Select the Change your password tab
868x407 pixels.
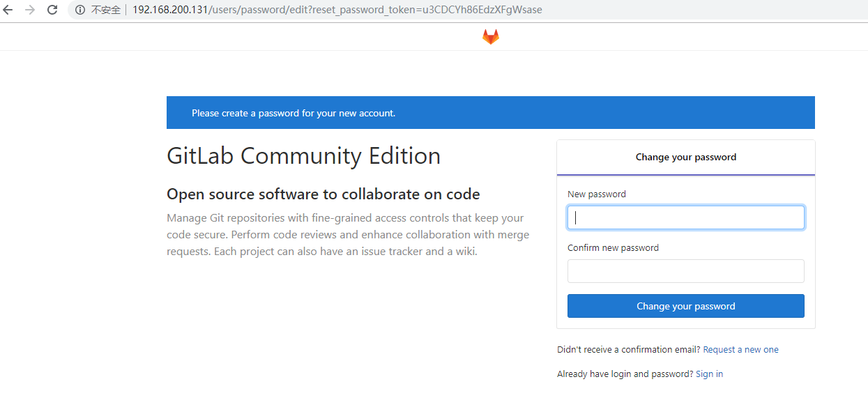[686, 158]
